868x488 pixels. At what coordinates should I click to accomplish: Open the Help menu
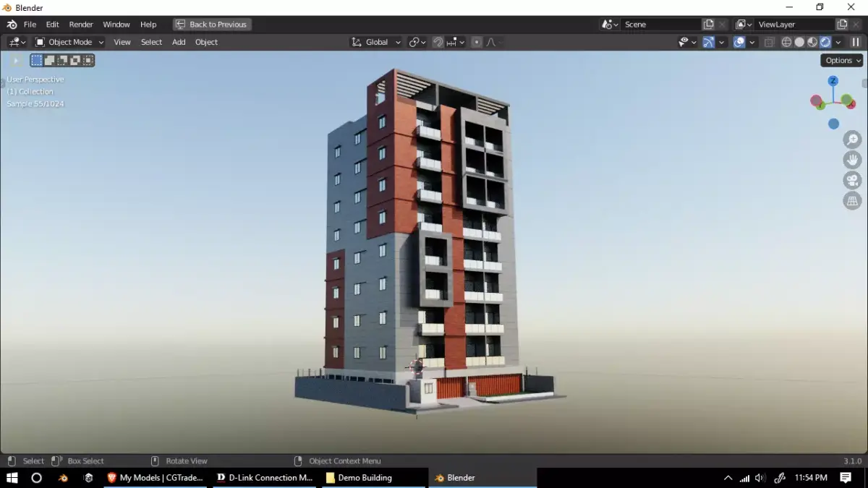pyautogui.click(x=148, y=25)
